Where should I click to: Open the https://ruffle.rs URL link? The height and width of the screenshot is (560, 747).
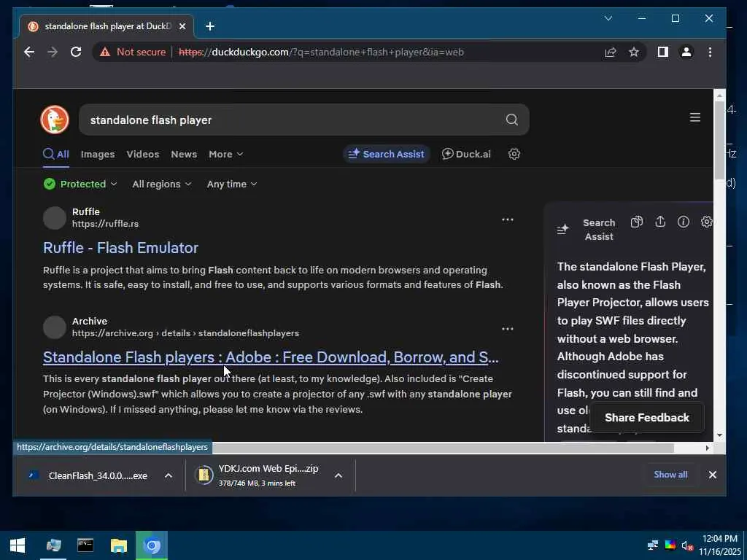click(105, 224)
